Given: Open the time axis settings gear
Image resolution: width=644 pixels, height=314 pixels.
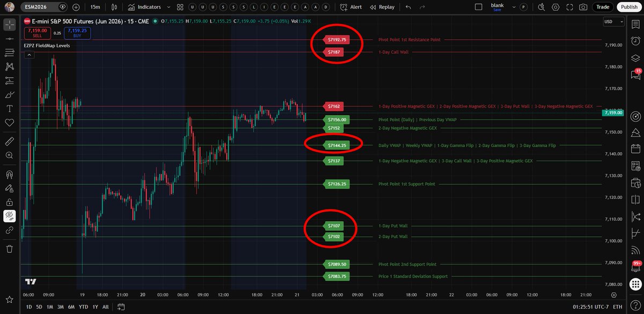Looking at the screenshot, I should [614, 295].
